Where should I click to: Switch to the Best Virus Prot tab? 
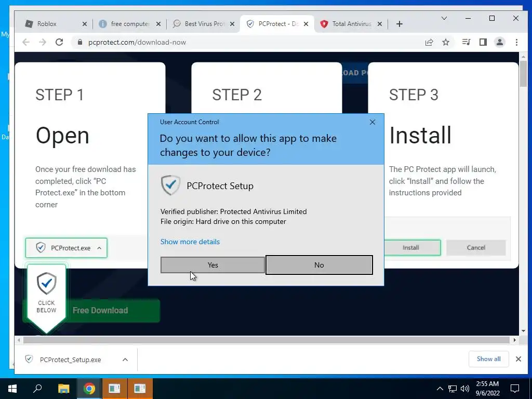click(x=205, y=24)
